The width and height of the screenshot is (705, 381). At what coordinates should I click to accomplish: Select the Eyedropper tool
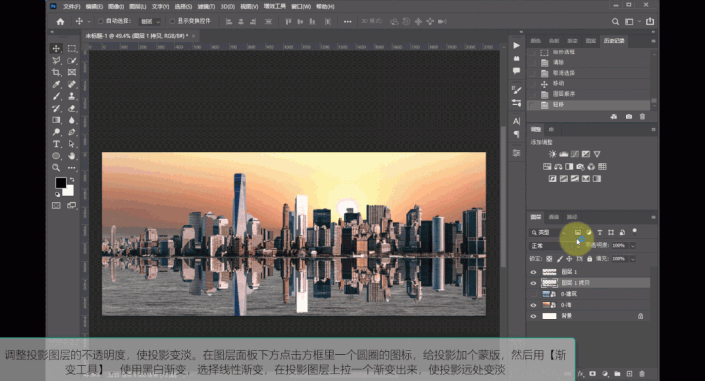[x=56, y=84]
